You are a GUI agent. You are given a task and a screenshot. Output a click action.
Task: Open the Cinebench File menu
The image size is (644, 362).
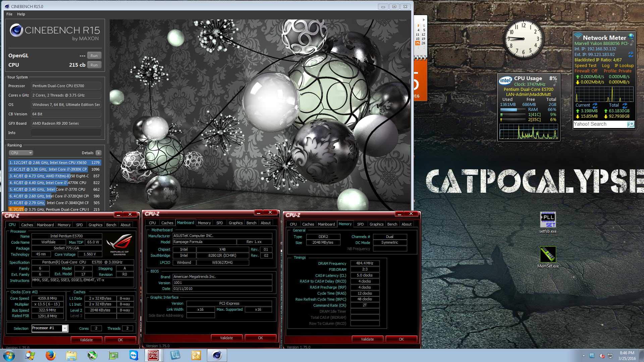click(9, 14)
